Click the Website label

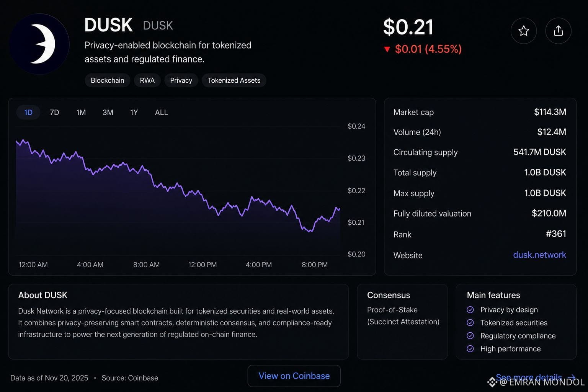[x=408, y=255]
